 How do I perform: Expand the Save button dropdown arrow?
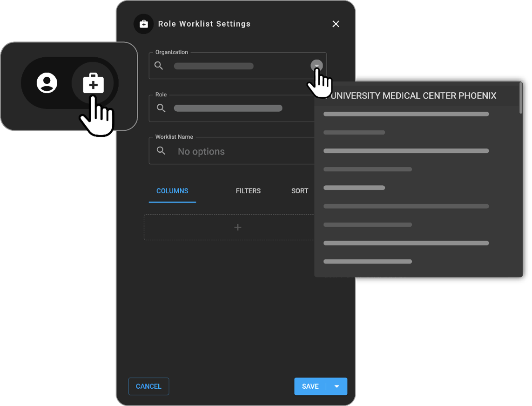point(337,386)
